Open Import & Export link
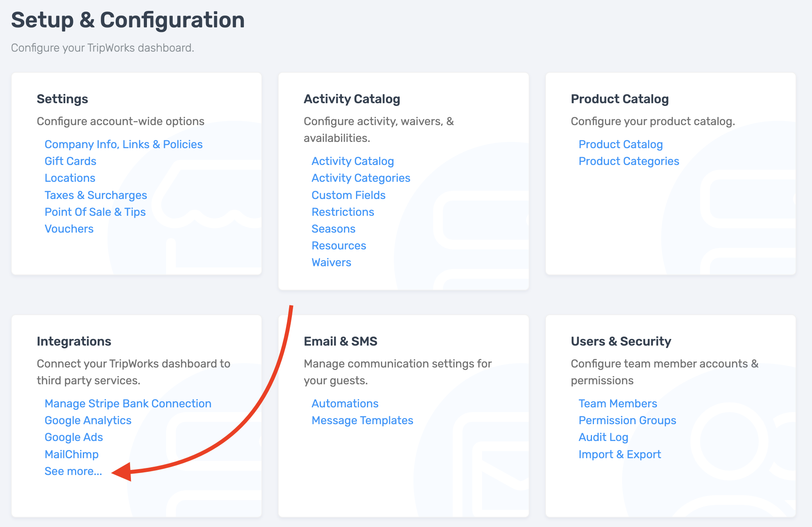812x527 pixels. (620, 454)
